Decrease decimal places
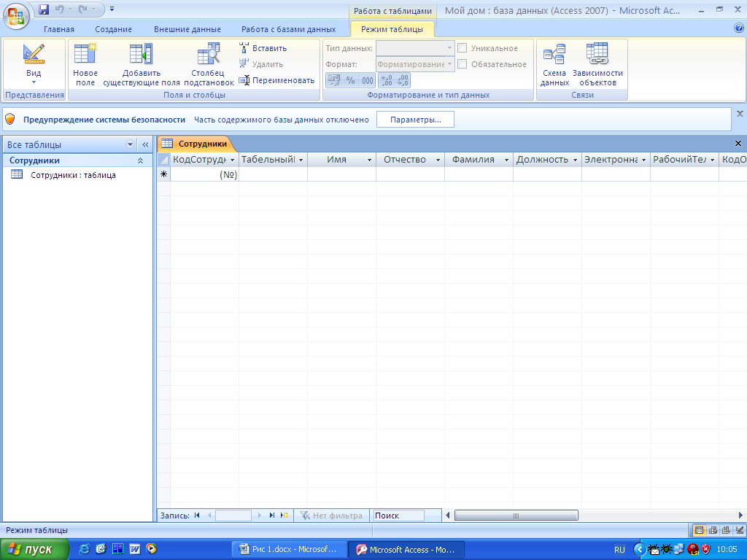 point(403,80)
